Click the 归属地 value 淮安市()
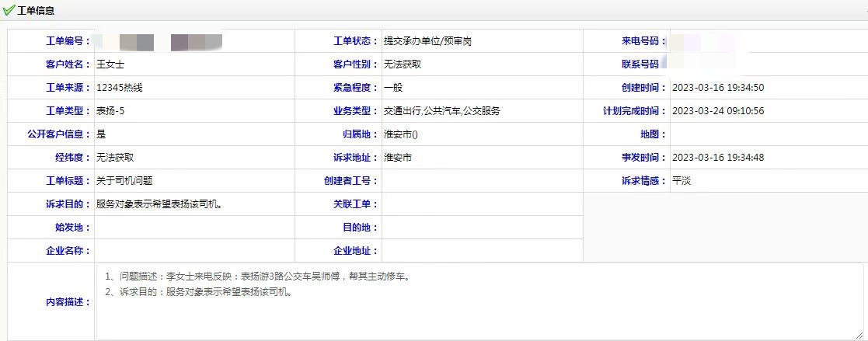 point(401,134)
